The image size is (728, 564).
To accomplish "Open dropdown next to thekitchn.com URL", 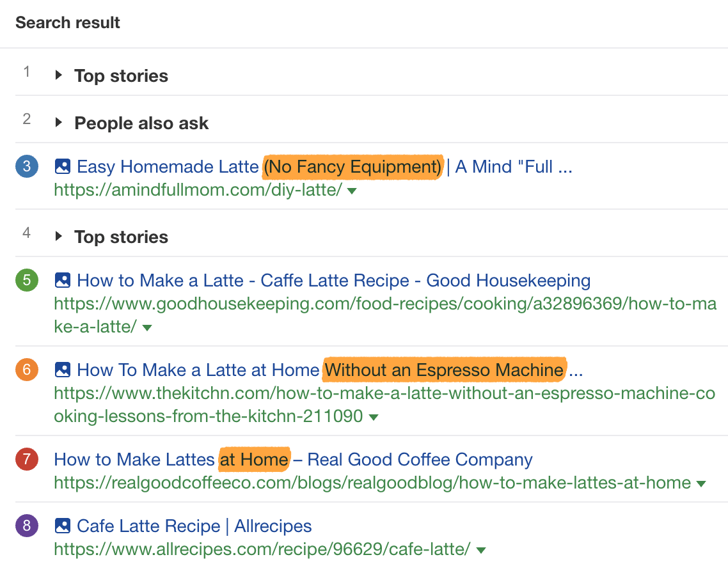I will (374, 417).
